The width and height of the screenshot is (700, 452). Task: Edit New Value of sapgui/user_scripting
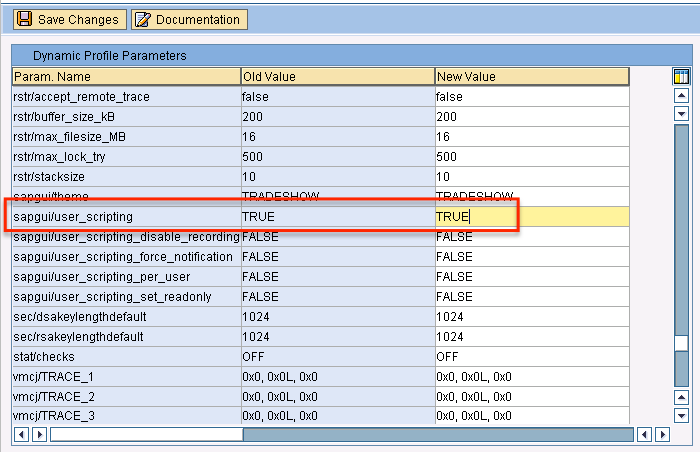(530, 217)
